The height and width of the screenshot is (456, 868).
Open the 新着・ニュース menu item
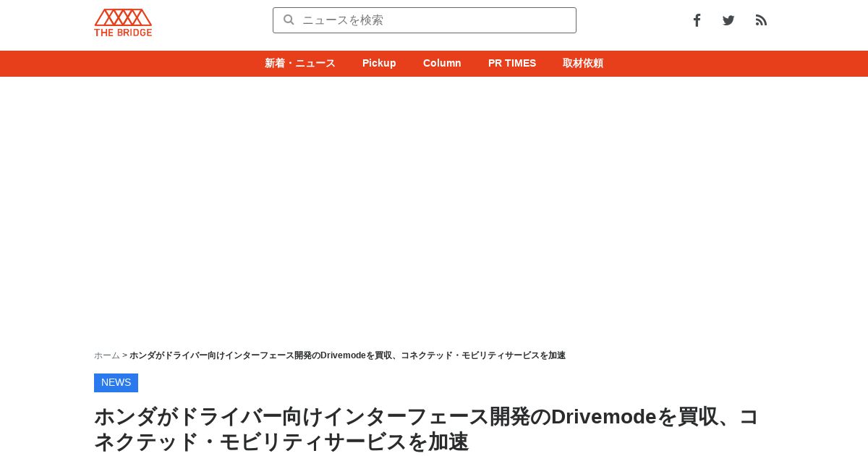pyautogui.click(x=300, y=63)
